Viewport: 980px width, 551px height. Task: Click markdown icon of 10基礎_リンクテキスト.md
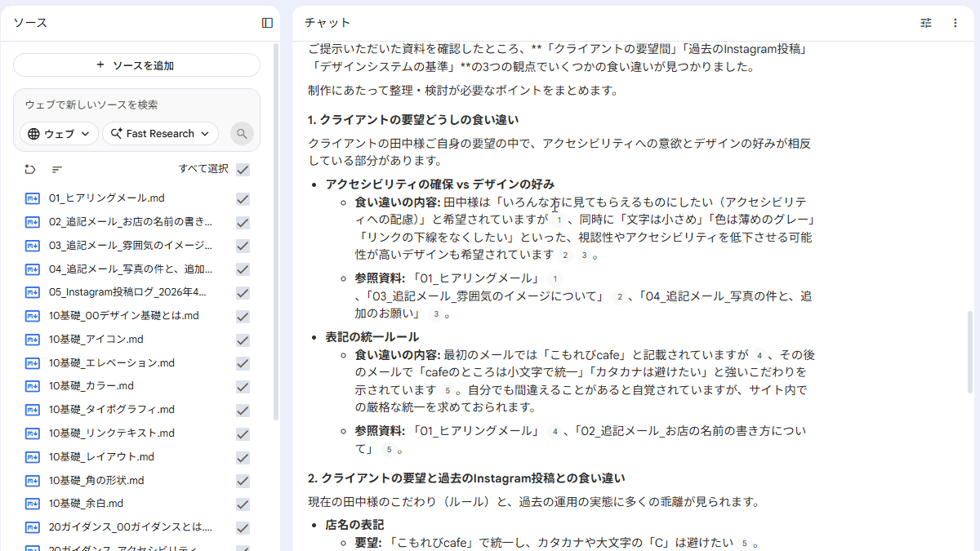33,433
